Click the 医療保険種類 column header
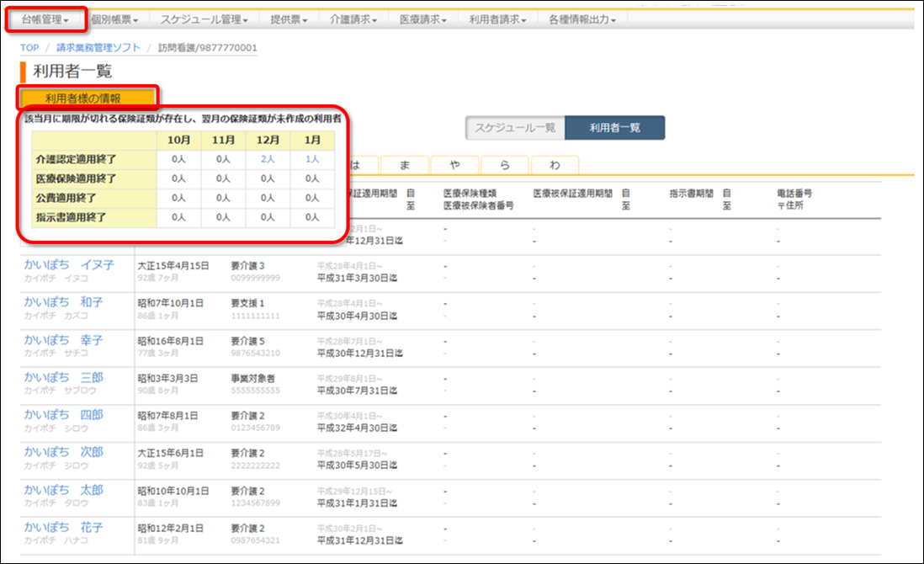This screenshot has height=564, width=924. 470,194
